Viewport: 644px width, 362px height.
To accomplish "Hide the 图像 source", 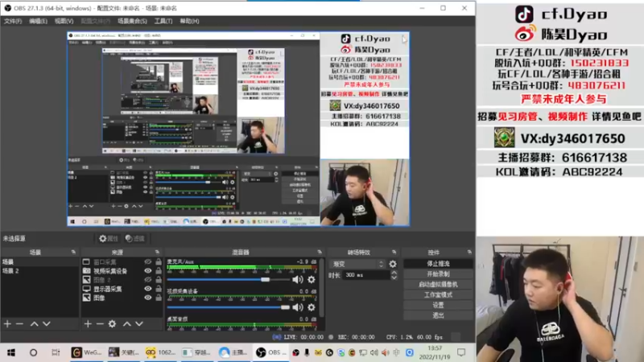I will click(148, 298).
